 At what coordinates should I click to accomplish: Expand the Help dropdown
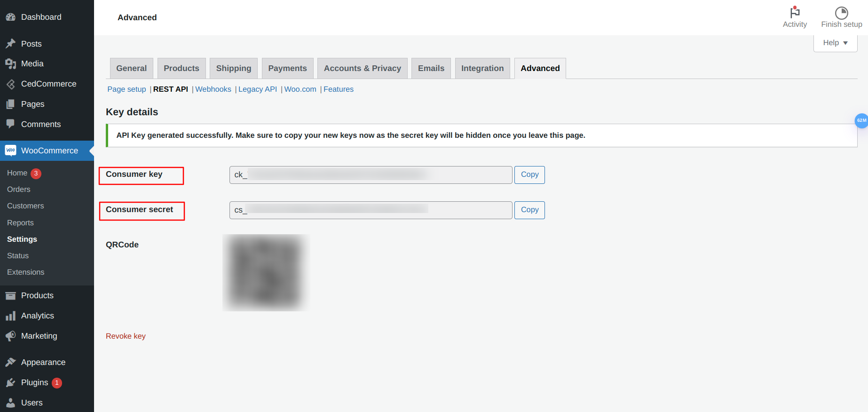[835, 43]
